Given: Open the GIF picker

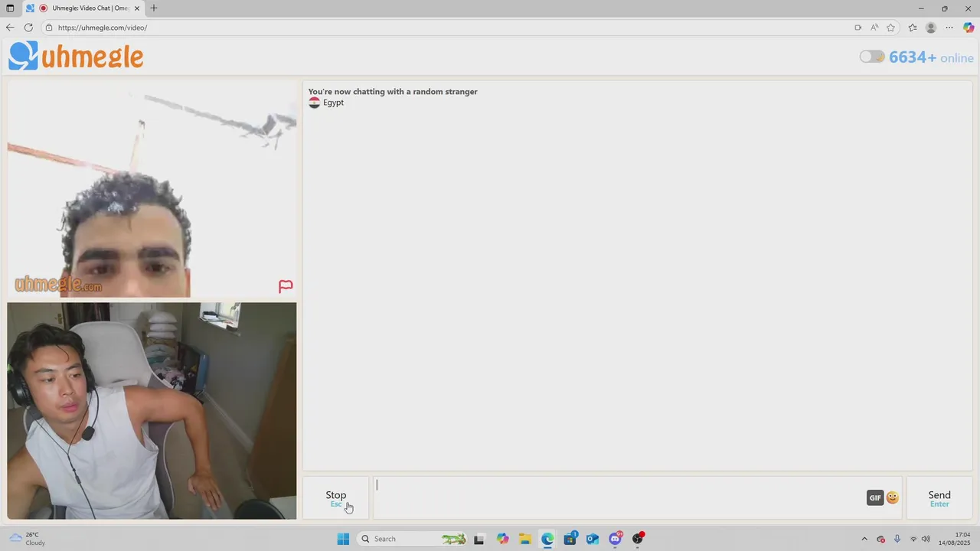Looking at the screenshot, I should coord(875,497).
